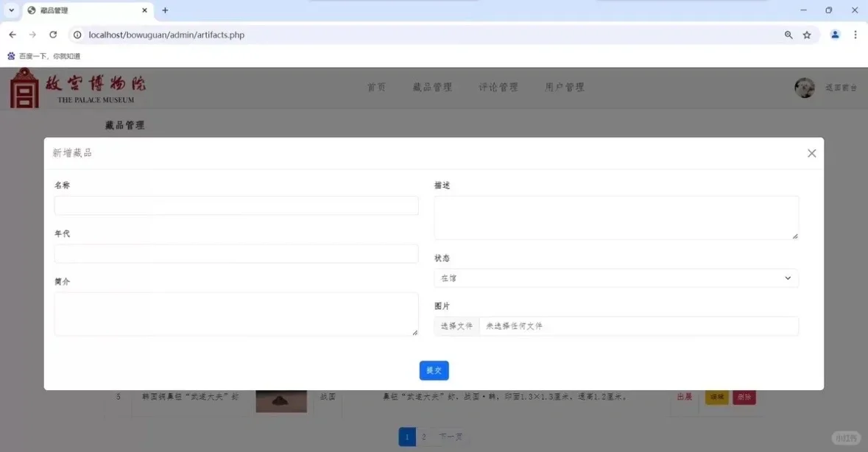Go to the next page via 下一页
Image resolution: width=868 pixels, height=452 pixels.
[451, 436]
